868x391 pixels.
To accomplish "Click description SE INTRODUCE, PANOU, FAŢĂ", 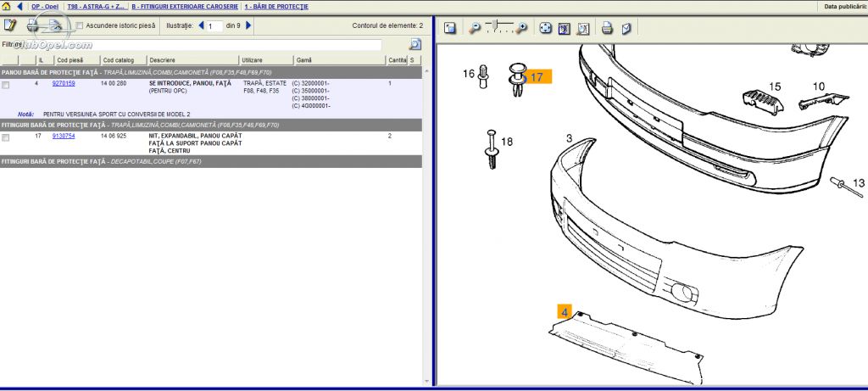I will point(190,83).
